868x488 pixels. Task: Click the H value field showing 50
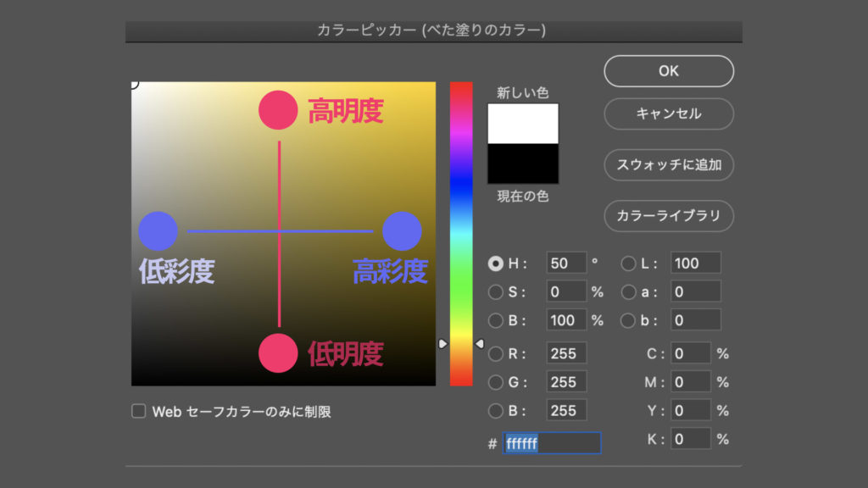click(x=566, y=263)
